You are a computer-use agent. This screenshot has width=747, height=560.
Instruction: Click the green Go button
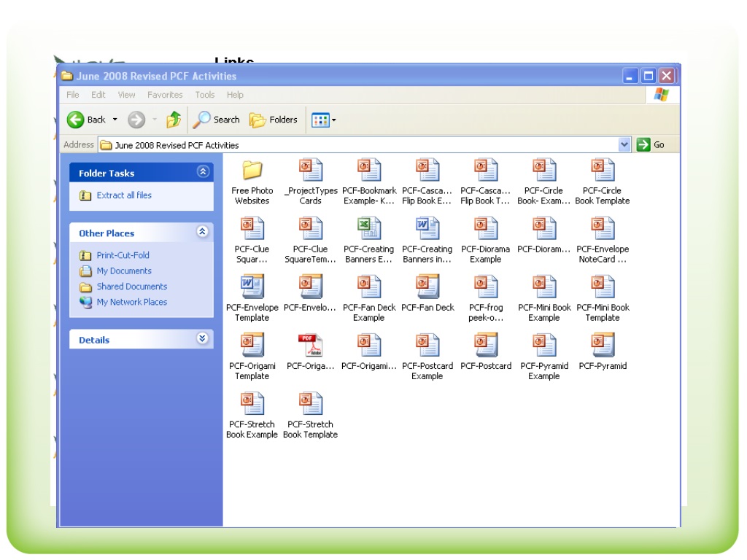(x=651, y=144)
